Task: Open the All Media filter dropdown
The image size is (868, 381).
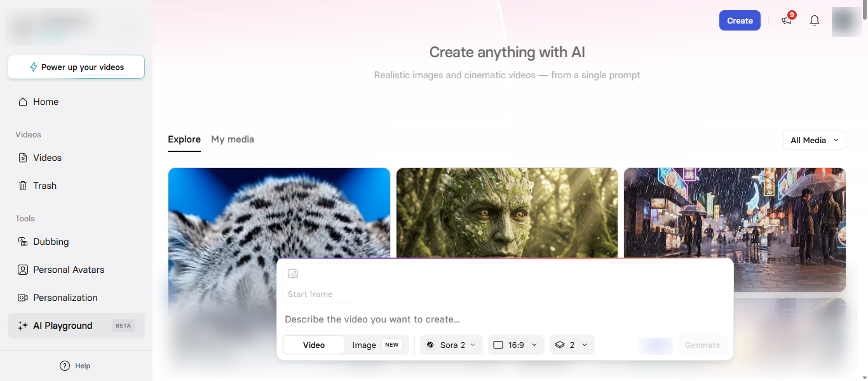Action: click(x=814, y=140)
